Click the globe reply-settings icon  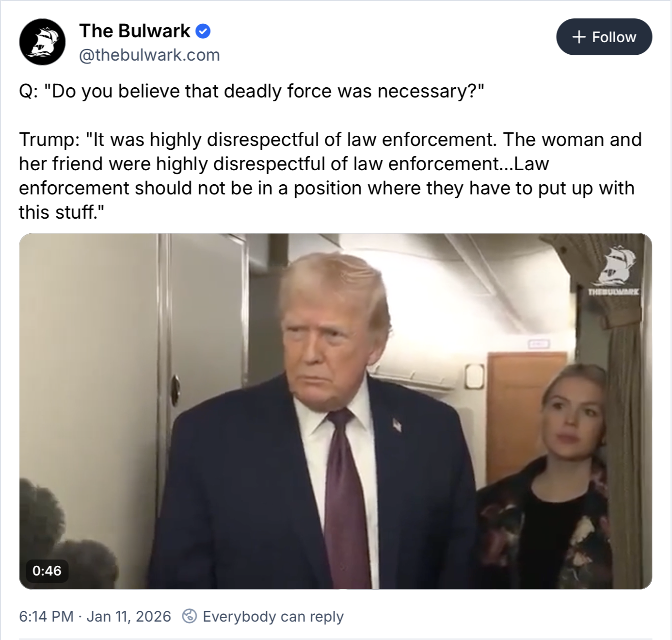tap(189, 616)
